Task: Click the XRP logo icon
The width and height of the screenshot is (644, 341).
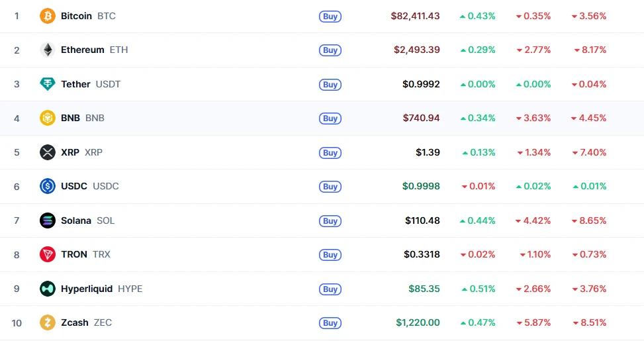Action: (47, 152)
